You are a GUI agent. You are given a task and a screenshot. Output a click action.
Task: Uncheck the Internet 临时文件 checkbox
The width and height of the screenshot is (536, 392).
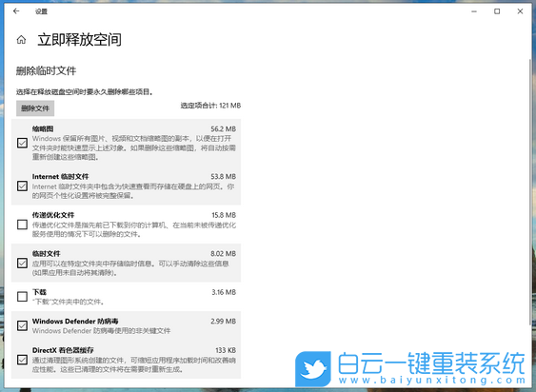22,186
